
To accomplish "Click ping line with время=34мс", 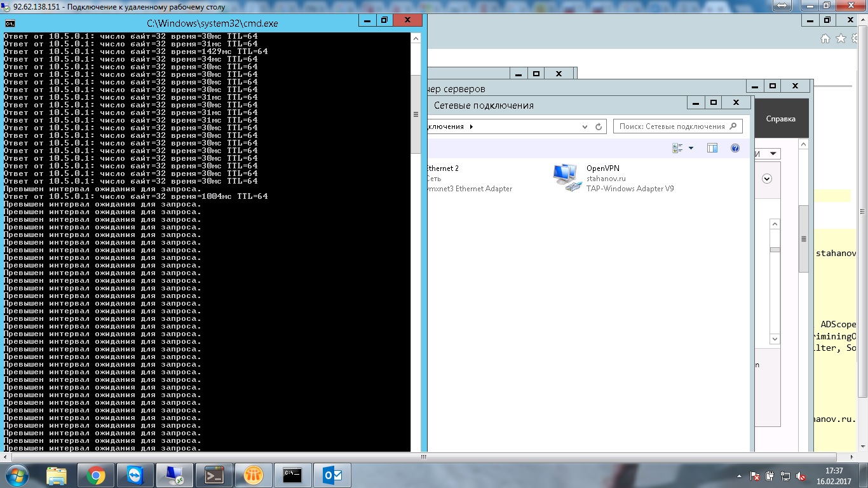I will [131, 59].
